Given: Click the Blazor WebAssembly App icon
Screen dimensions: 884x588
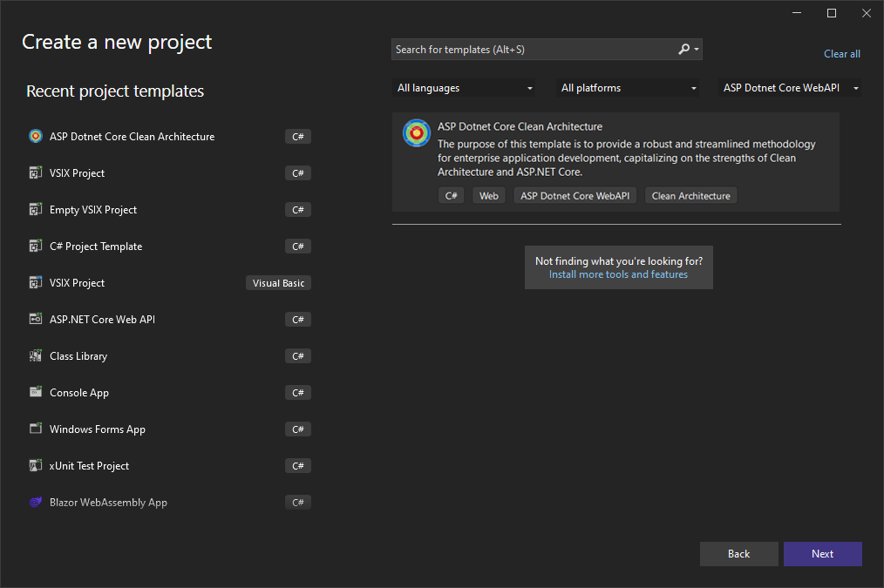Looking at the screenshot, I should tap(36, 503).
